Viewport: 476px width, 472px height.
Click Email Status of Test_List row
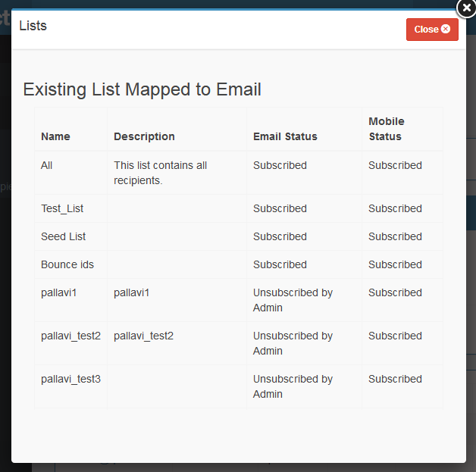(280, 208)
